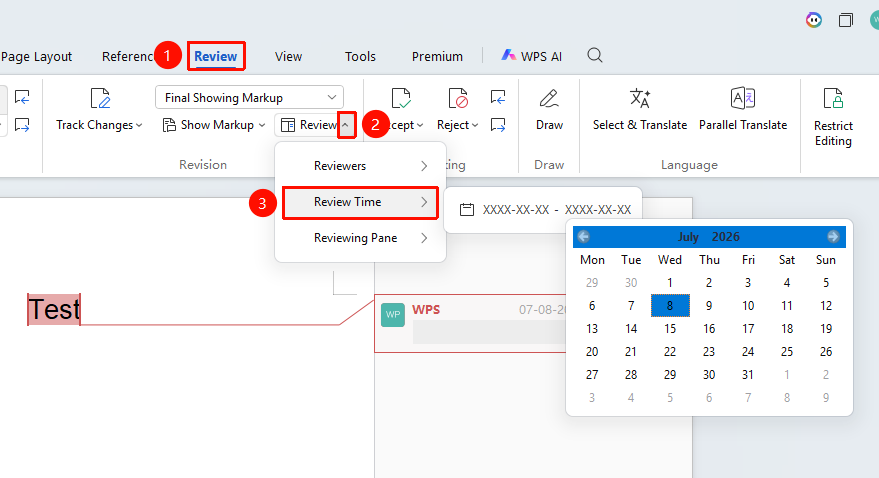The height and width of the screenshot is (478, 879).
Task: Go to previous change icon beside Reject
Action: 498,97
